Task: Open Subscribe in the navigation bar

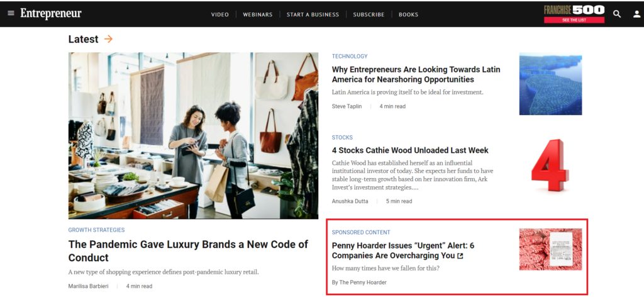Action: tap(369, 14)
